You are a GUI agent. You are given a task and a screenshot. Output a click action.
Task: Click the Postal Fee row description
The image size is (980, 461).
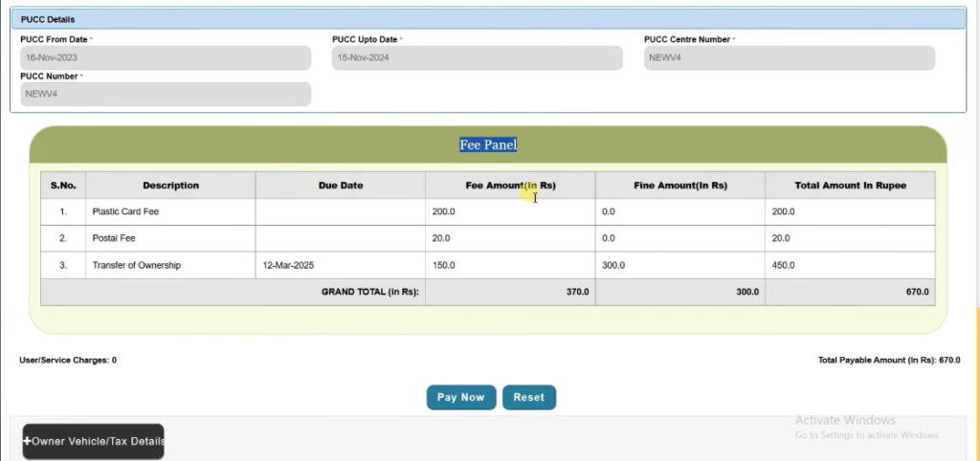pyautogui.click(x=112, y=238)
